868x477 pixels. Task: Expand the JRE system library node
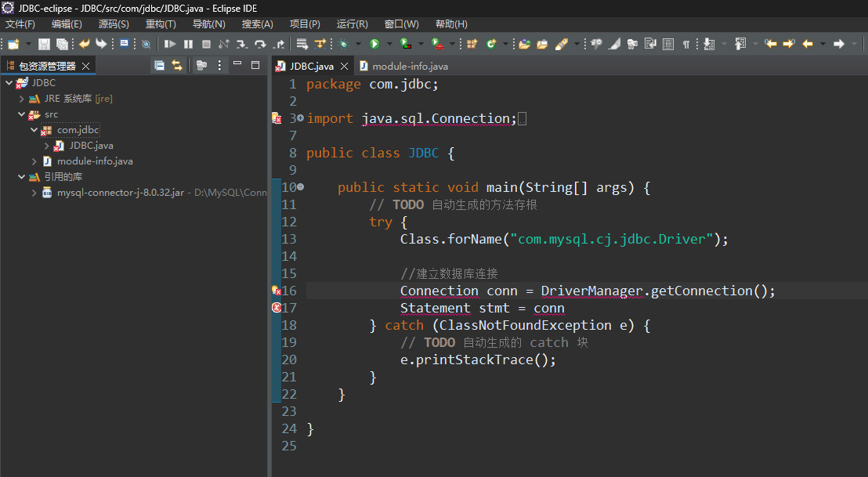[22, 99]
